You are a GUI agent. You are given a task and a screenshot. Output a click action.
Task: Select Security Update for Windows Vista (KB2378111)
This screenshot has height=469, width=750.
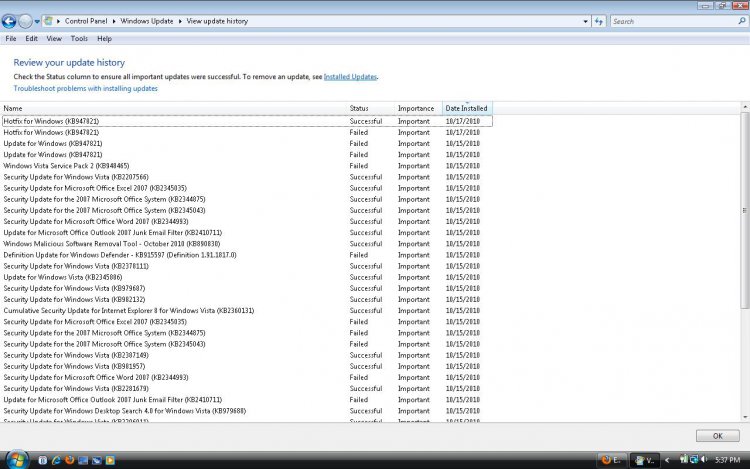click(247, 266)
